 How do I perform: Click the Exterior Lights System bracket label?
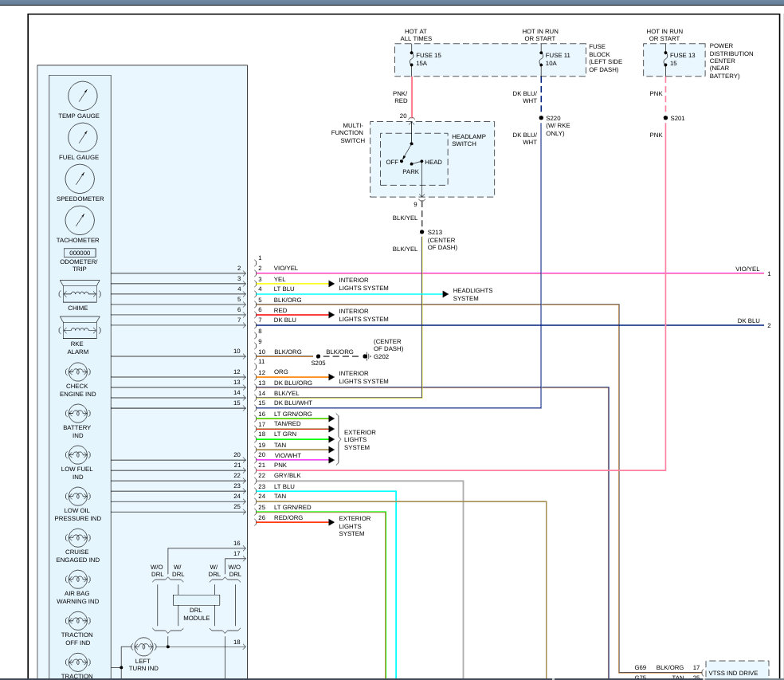coord(359,439)
